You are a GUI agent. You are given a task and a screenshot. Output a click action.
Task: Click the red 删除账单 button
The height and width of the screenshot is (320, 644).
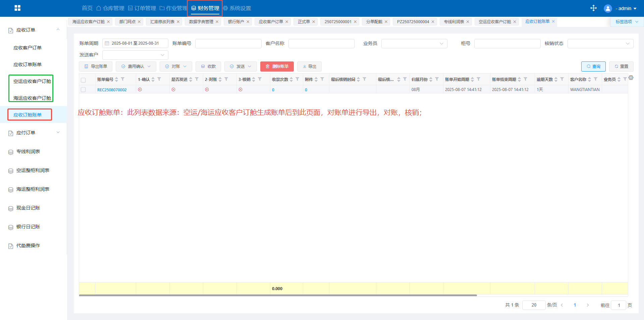(x=277, y=66)
